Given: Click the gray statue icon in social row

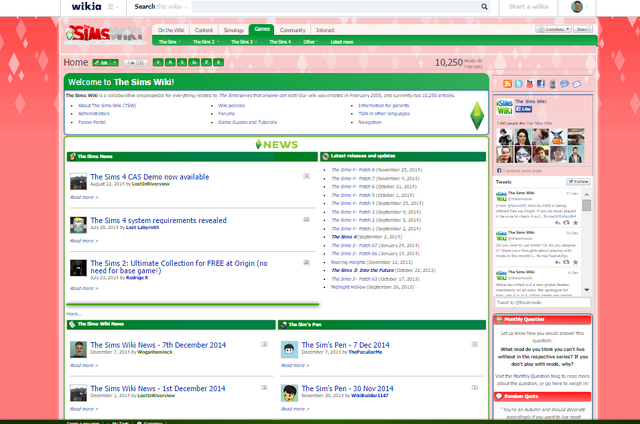Looking at the screenshot, I should click(x=552, y=84).
